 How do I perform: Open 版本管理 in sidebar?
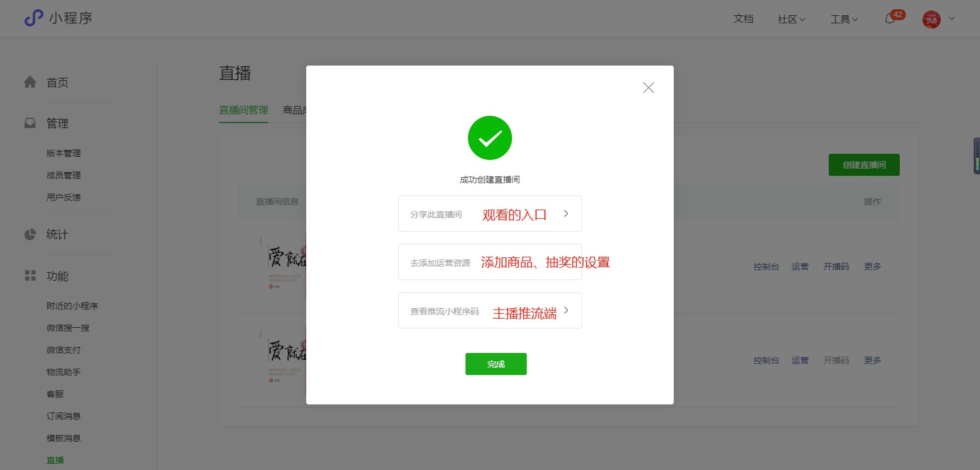click(x=64, y=153)
